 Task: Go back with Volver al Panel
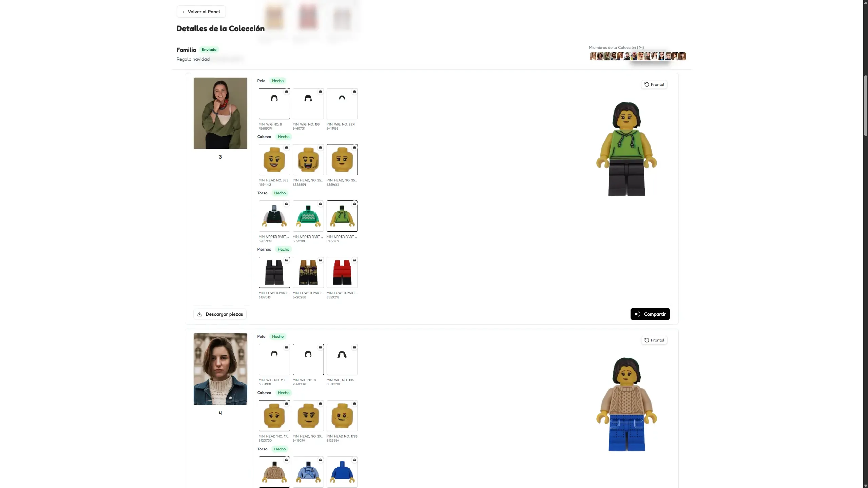201,12
